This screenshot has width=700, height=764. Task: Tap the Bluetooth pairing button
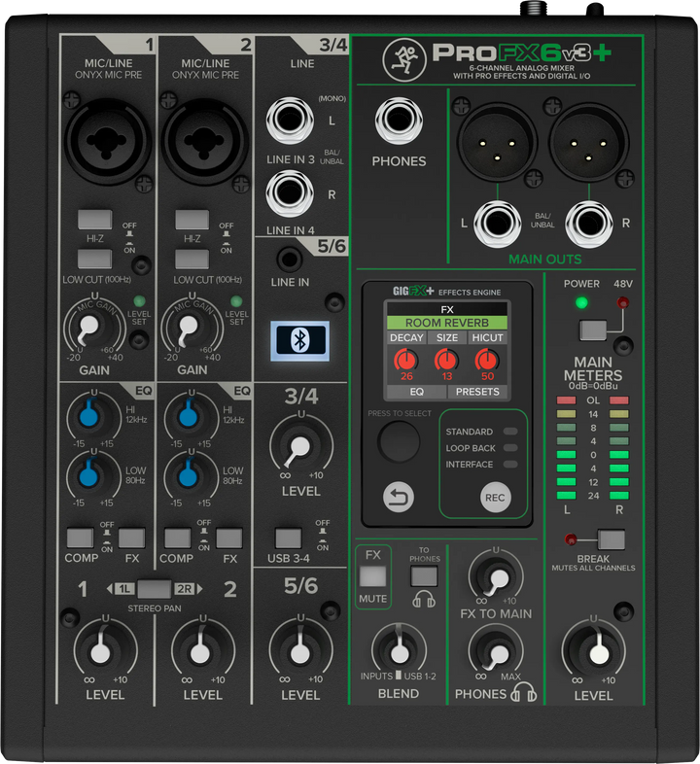point(299,340)
